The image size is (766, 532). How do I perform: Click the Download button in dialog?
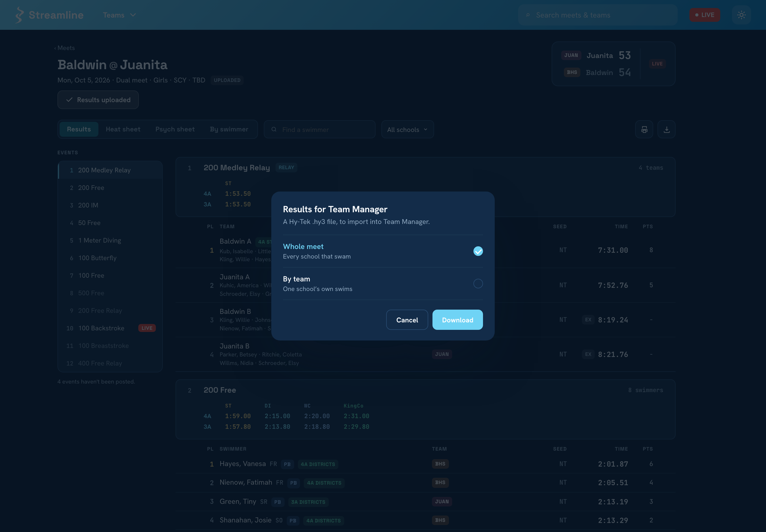point(457,320)
